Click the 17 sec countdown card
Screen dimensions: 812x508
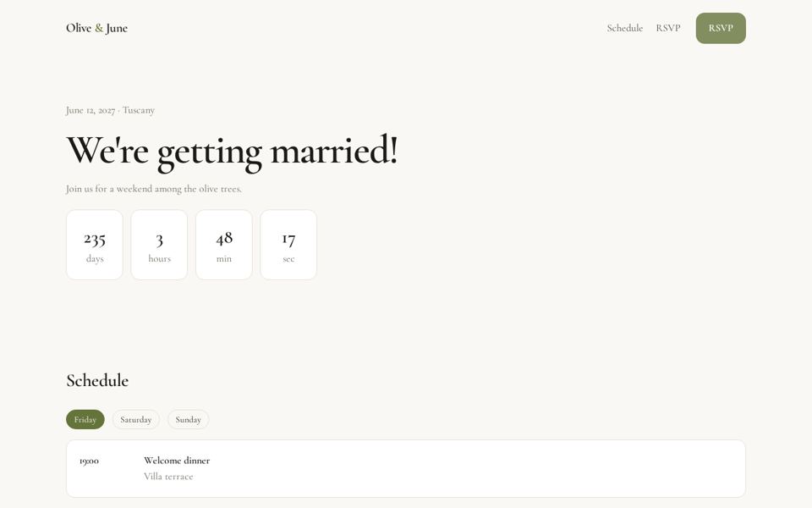288,245
